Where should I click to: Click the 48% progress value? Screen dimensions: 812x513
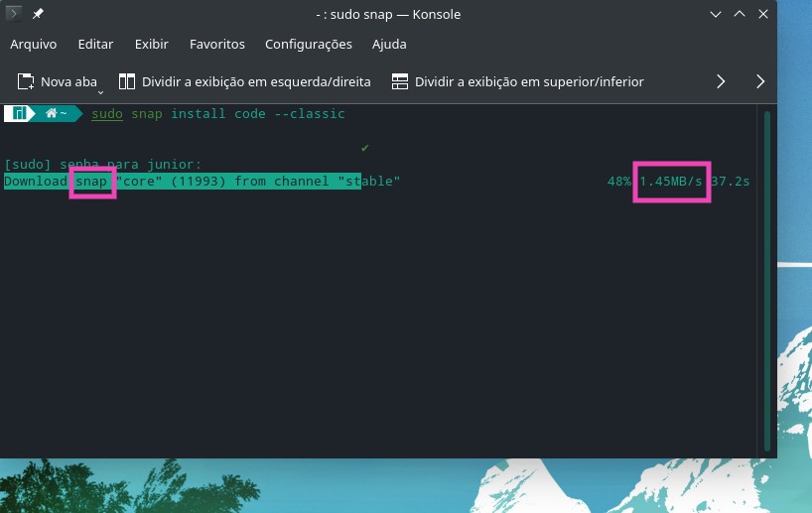point(618,182)
